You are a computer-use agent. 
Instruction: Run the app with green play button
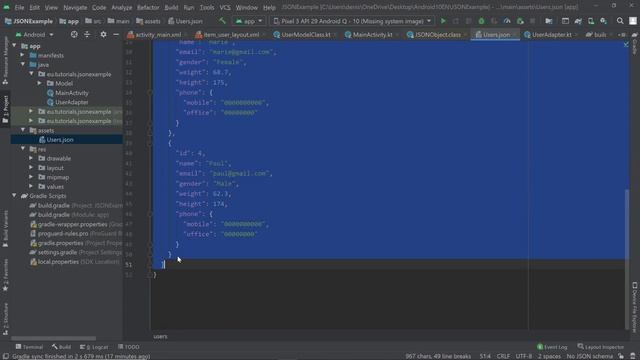[x=443, y=21]
